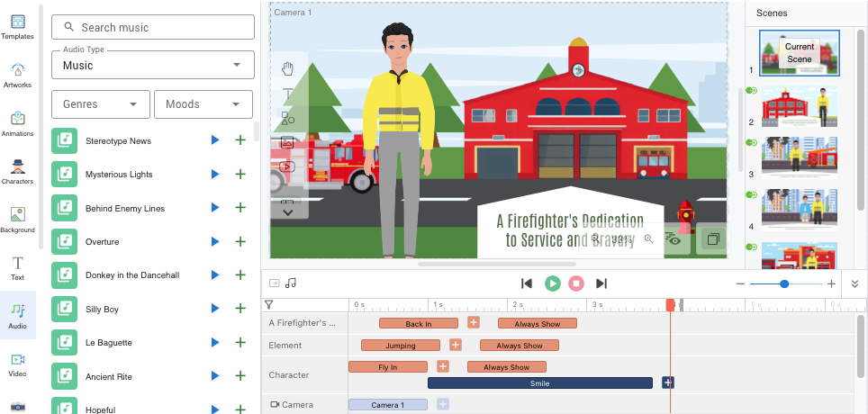The image size is (868, 414).
Task: Play preview of Stereotype News track
Action: [x=214, y=140]
